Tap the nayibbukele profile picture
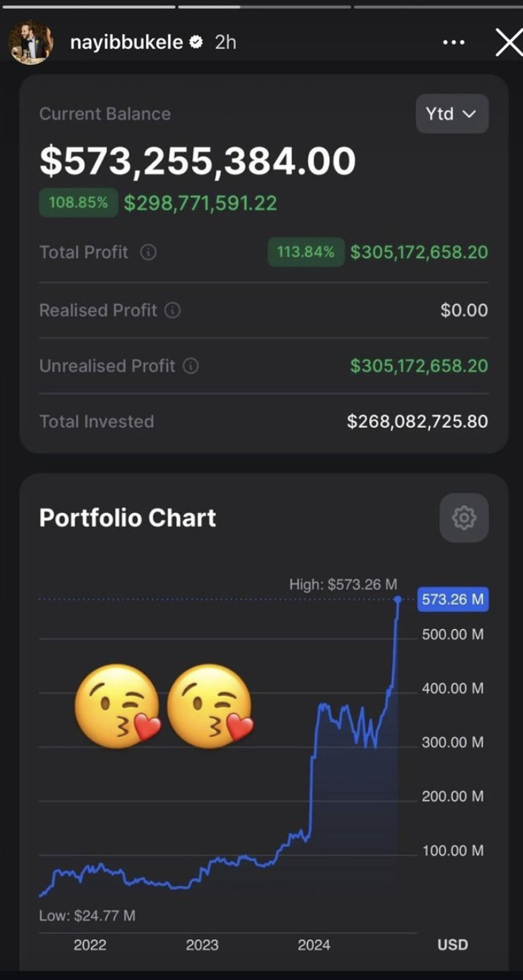 (x=31, y=43)
